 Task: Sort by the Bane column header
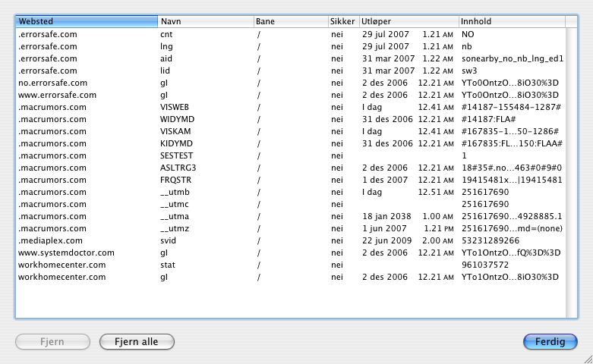291,21
